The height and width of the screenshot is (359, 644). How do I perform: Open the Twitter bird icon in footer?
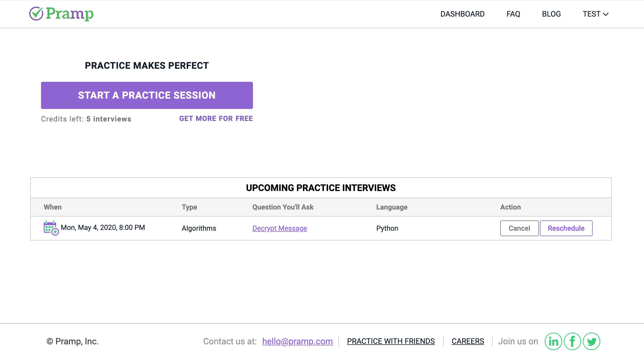[x=591, y=341]
